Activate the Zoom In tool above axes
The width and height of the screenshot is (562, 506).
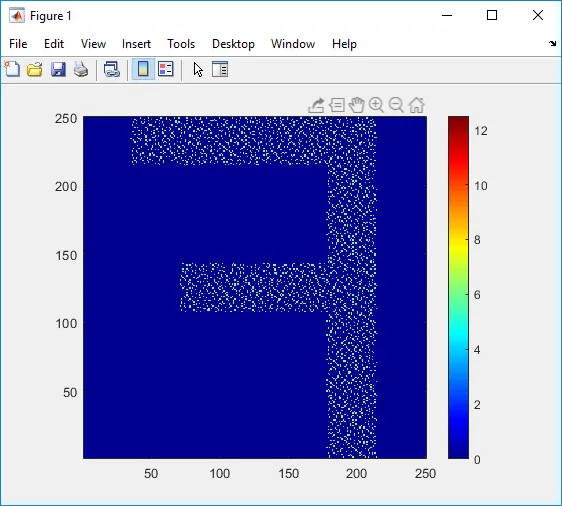(376, 105)
